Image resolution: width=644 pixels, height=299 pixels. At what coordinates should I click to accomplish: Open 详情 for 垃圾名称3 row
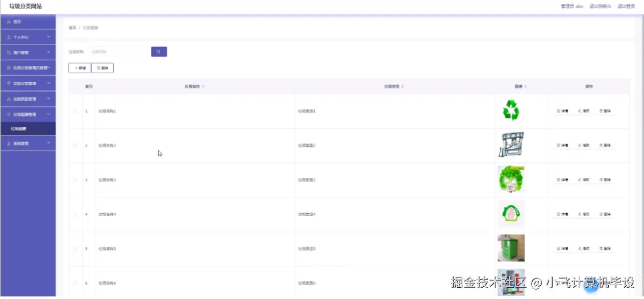click(x=562, y=180)
